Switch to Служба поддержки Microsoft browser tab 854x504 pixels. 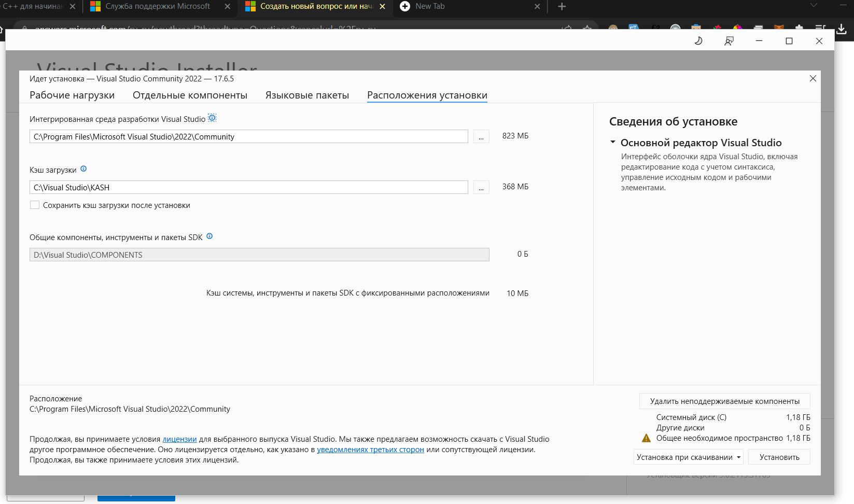coord(158,7)
